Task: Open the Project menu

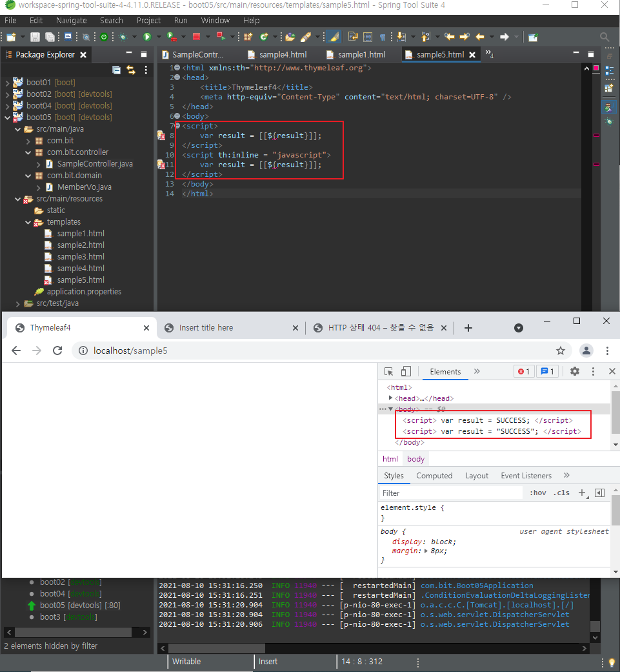Action: tap(148, 21)
